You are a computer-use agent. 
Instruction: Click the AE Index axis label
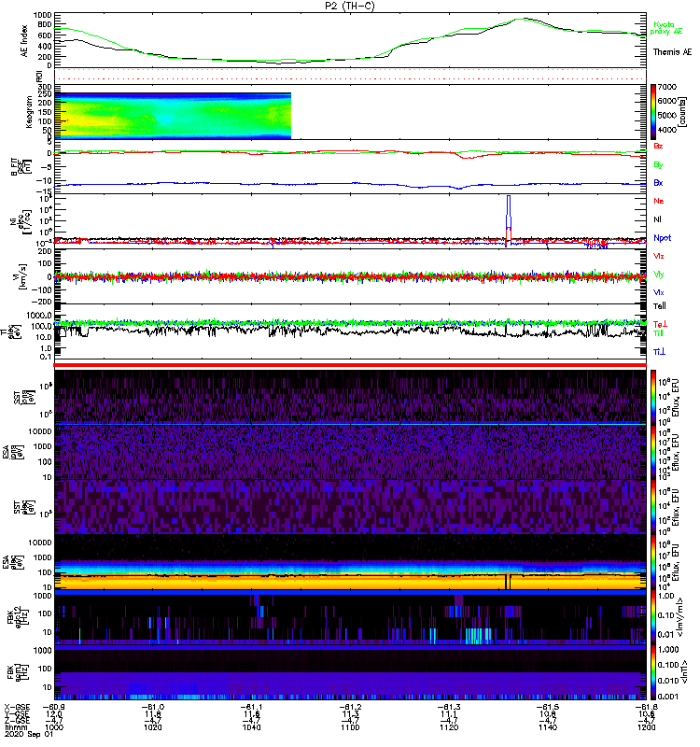tap(24, 41)
